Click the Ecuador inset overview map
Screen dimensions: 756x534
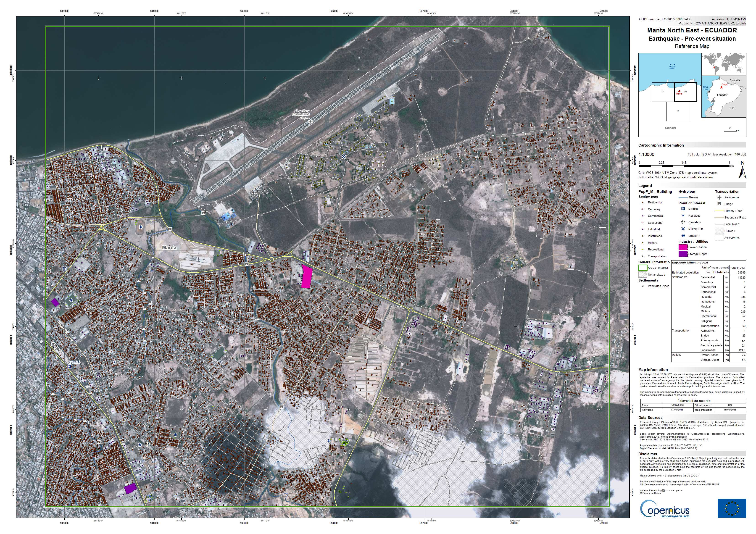[723, 96]
